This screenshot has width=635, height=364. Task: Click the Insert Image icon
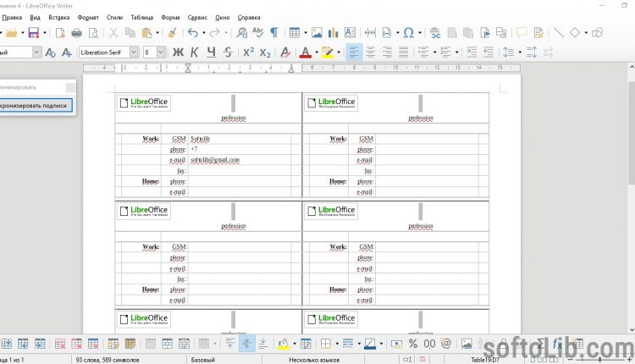(317, 33)
